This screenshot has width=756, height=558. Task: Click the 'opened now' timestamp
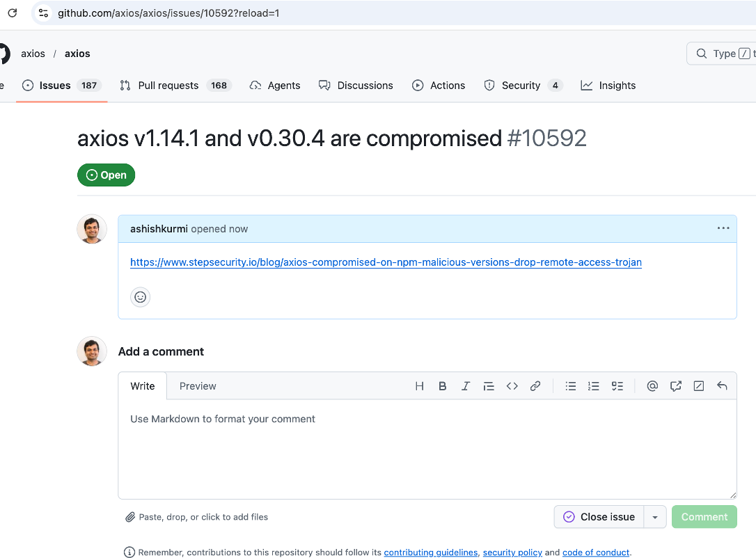[x=219, y=229]
